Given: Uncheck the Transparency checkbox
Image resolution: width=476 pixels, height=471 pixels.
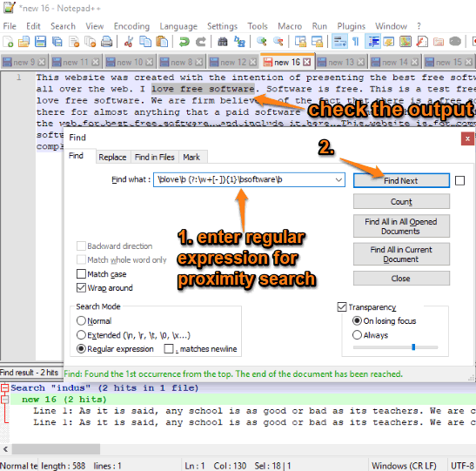Looking at the screenshot, I should point(342,307).
